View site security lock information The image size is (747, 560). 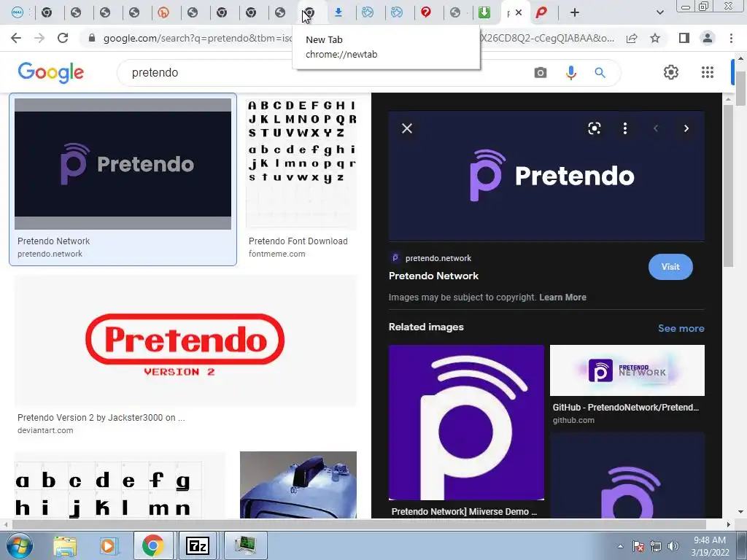pyautogui.click(x=92, y=38)
